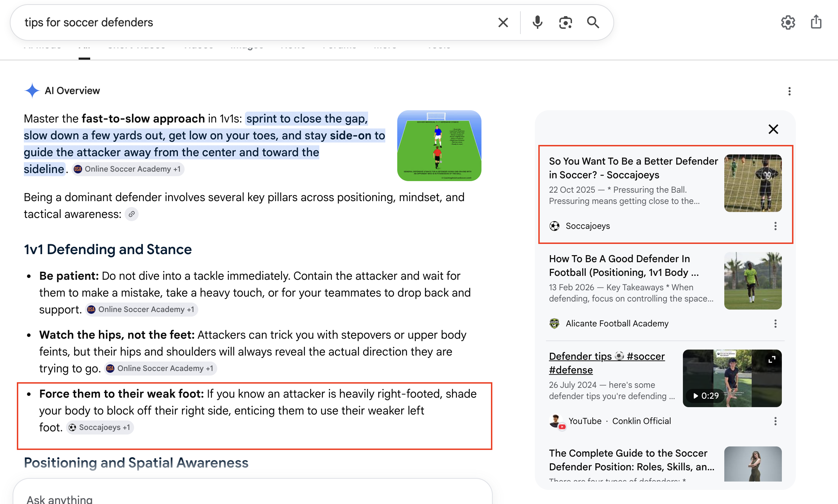Click the AI Overview sparkle icon
The height and width of the screenshot is (504, 838).
pos(32,91)
